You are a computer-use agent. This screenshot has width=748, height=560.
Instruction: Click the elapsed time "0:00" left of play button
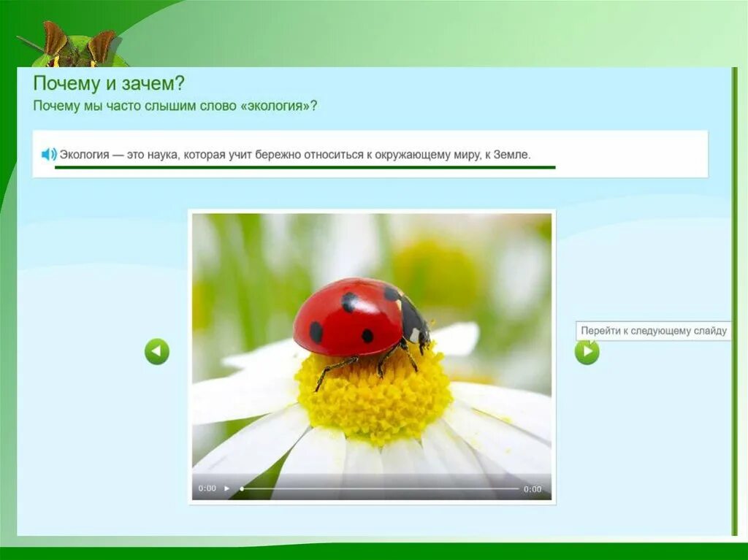tap(207, 488)
